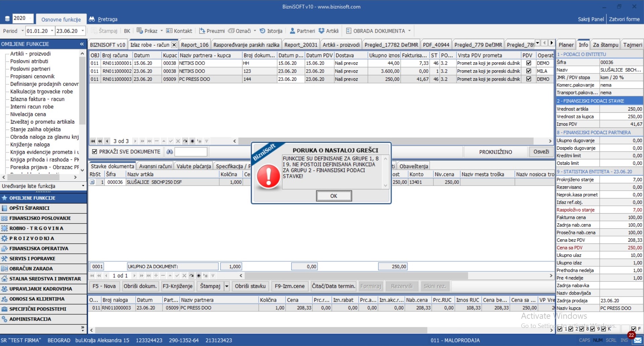Open the Valute plaćanja tab

pyautogui.click(x=194, y=166)
